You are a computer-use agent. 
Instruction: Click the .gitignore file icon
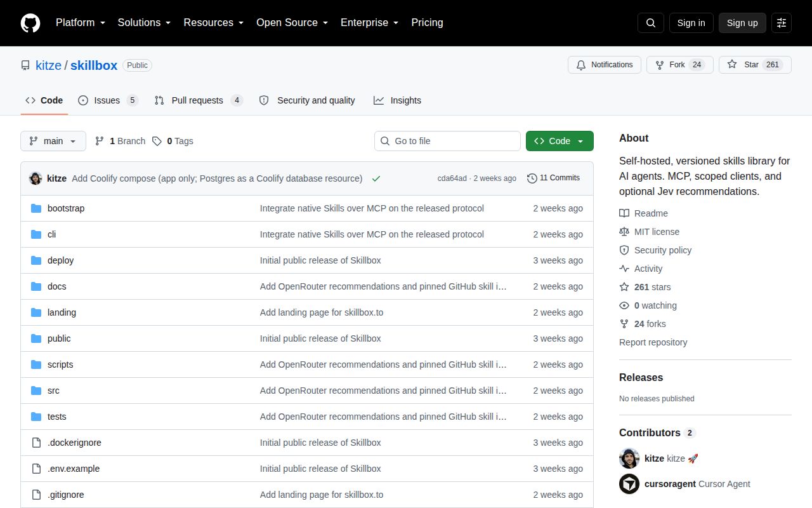36,495
